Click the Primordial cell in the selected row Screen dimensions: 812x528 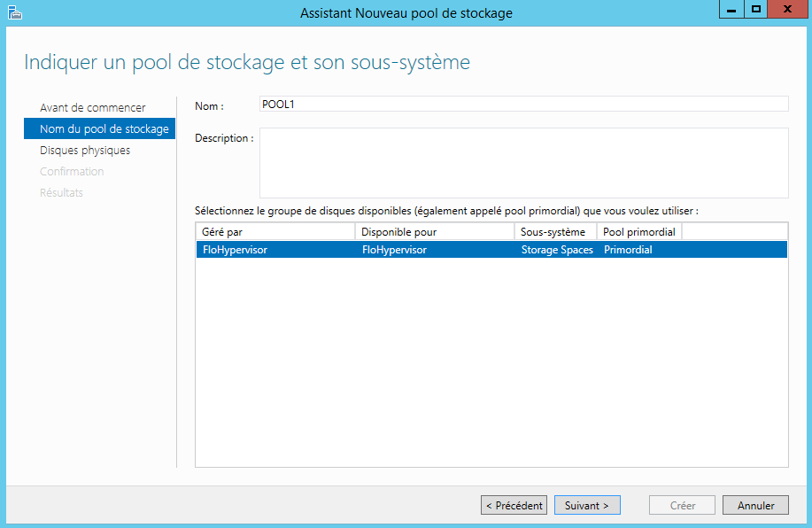click(x=629, y=250)
